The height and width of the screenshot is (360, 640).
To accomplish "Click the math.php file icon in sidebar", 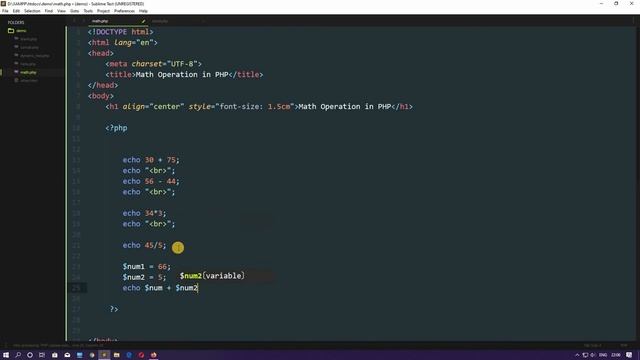I will pos(16,72).
